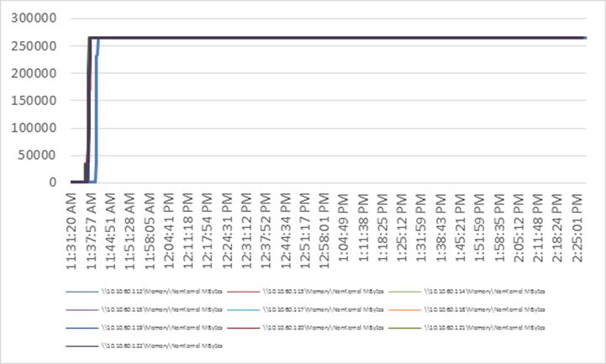Click the 100000 y-axis label
Viewport: 606px width, 364px height.
tap(34, 128)
